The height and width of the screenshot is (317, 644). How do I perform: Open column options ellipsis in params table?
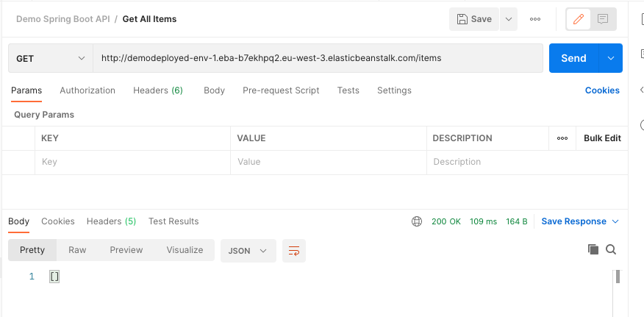point(562,138)
